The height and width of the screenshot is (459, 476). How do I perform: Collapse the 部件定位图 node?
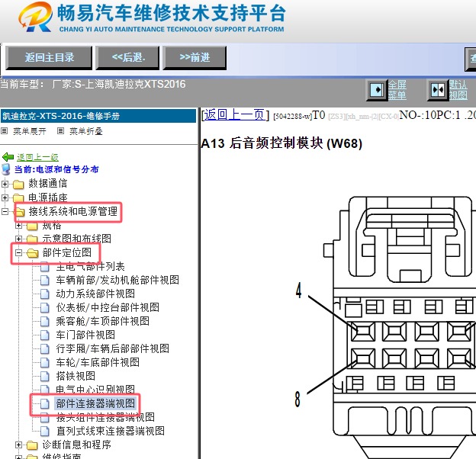click(x=18, y=252)
